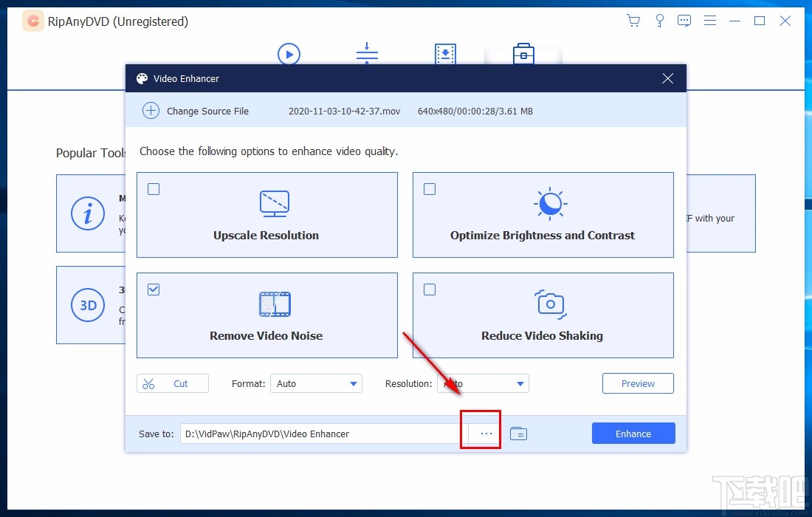Click the register key icon
812x517 pixels.
[659, 21]
